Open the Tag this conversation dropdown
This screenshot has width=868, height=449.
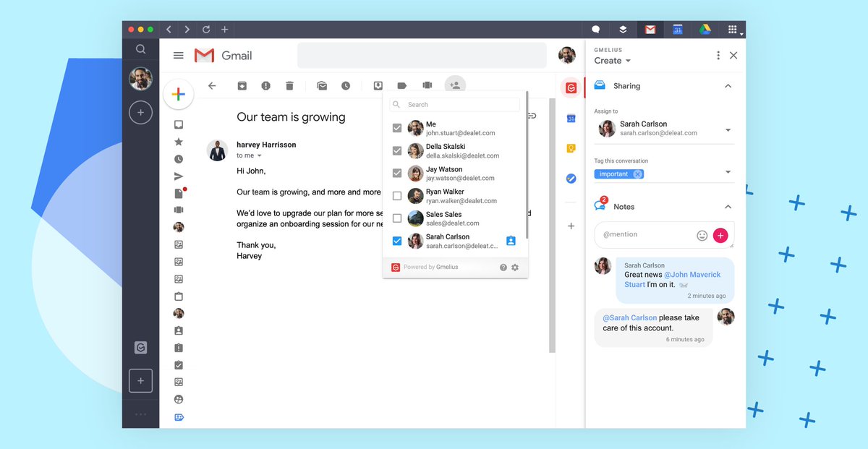point(728,172)
